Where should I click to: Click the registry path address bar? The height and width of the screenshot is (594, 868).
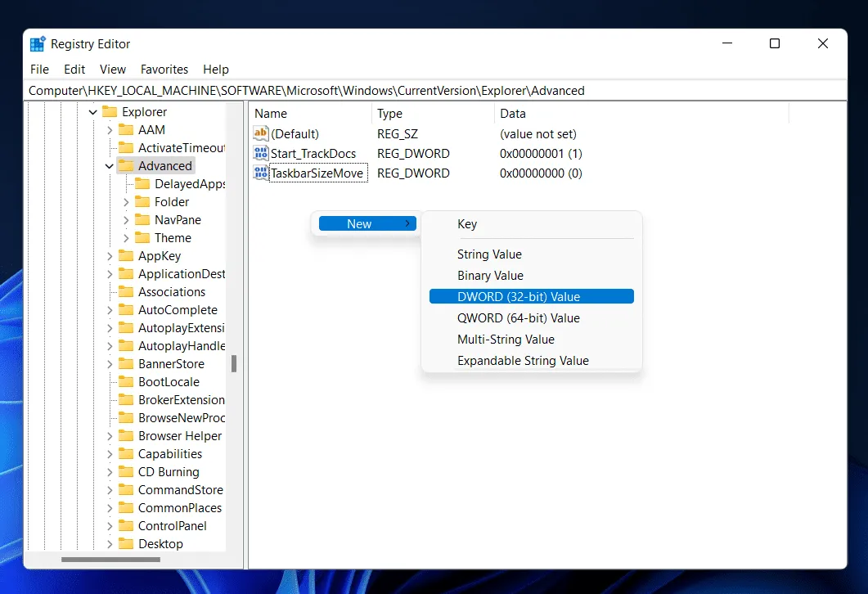point(435,91)
